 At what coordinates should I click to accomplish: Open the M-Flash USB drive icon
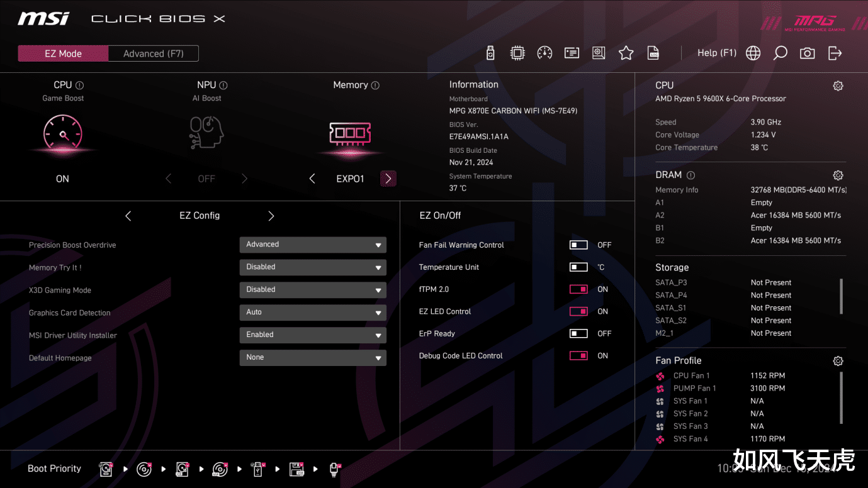(x=491, y=53)
